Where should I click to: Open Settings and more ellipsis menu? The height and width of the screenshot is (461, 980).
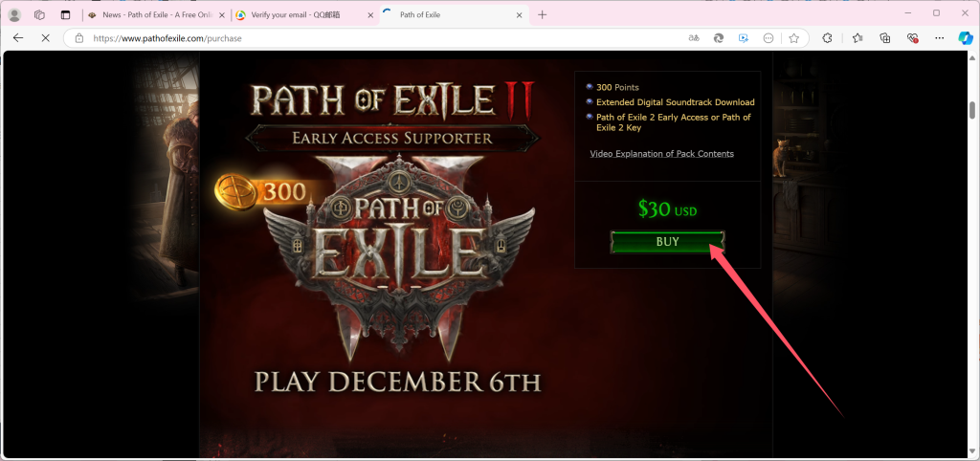940,38
